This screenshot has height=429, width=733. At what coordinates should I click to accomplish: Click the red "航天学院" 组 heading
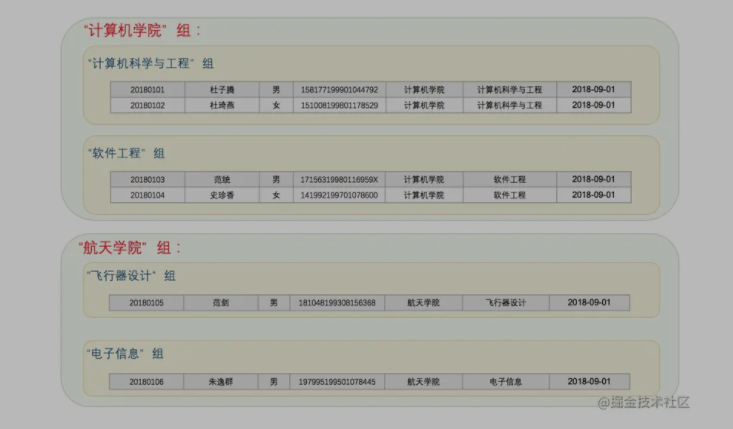click(129, 247)
